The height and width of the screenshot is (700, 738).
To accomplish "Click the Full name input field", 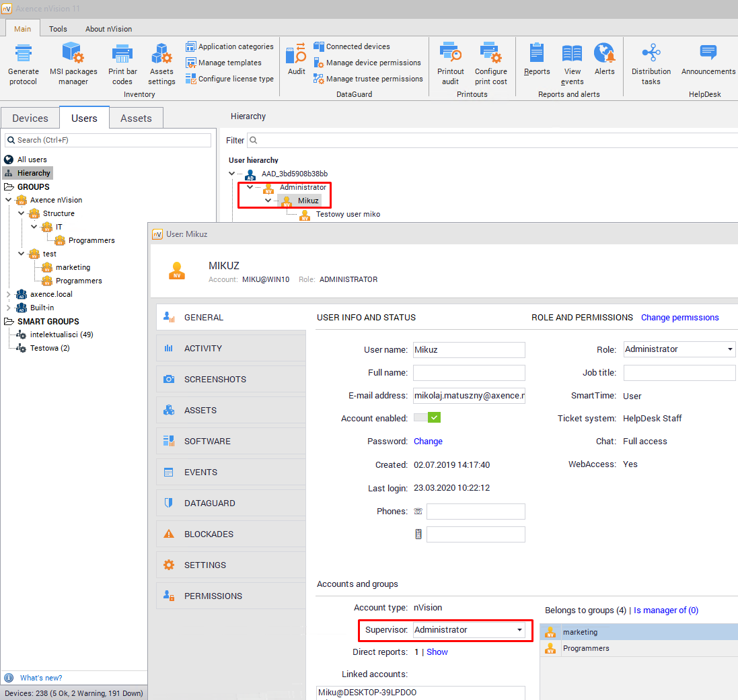I will click(469, 373).
